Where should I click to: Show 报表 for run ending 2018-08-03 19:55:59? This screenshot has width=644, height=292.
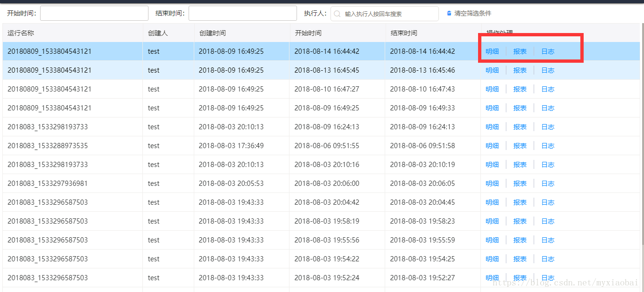(520, 240)
